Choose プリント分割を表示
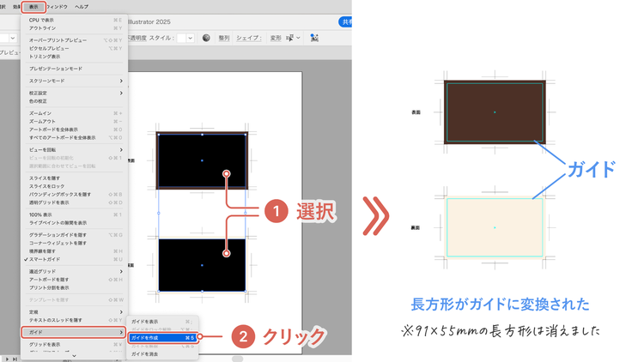The width and height of the screenshot is (644, 362). coord(75,287)
